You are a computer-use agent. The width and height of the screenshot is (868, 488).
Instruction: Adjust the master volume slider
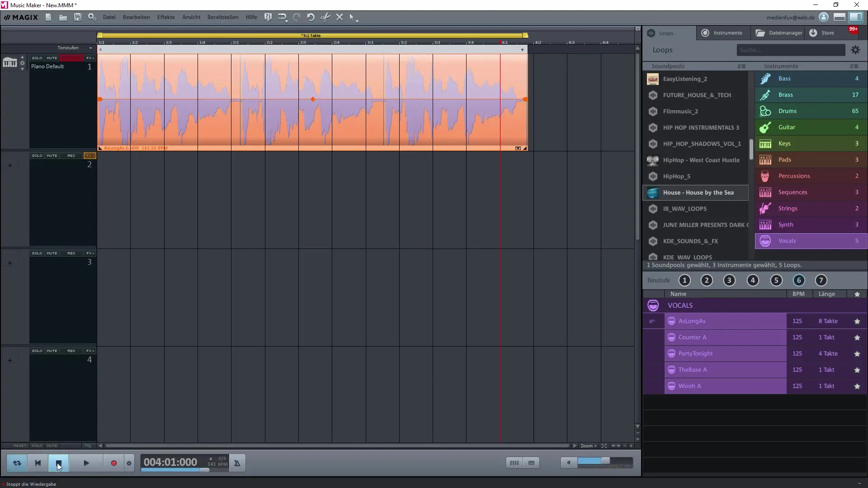(x=605, y=461)
